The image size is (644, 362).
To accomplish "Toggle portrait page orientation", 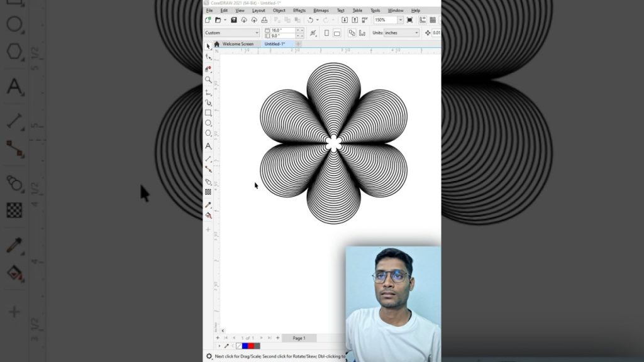I will [x=326, y=33].
